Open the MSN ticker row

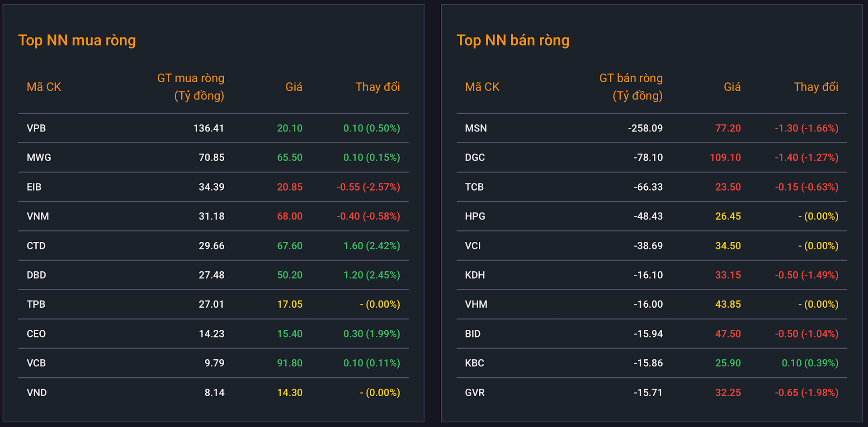point(651,128)
